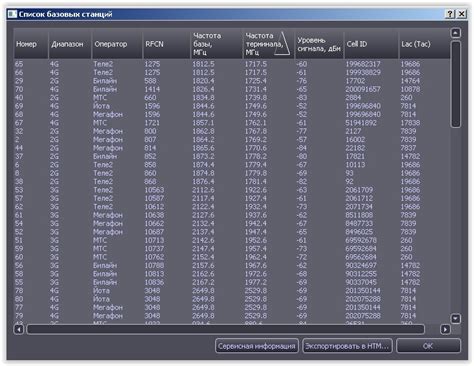
Task: Click the window icon in title bar
Action: 12,14
